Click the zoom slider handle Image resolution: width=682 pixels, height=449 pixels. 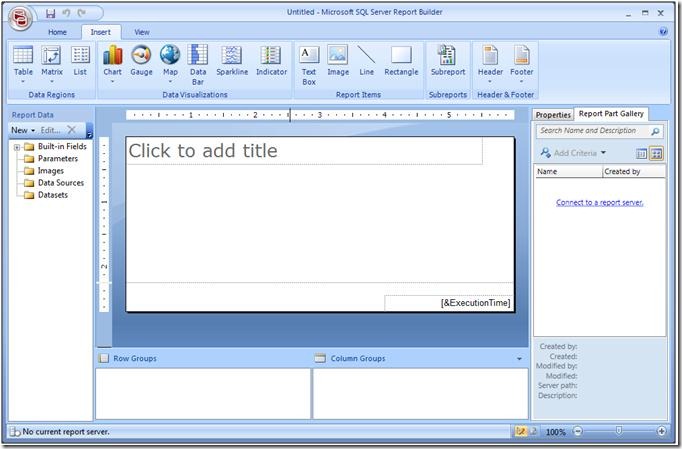(x=618, y=431)
